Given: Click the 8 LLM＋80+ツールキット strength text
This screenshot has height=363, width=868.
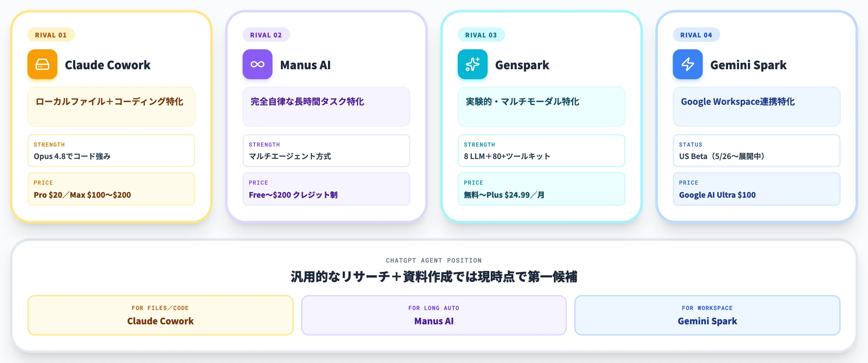Looking at the screenshot, I should pos(507,156).
